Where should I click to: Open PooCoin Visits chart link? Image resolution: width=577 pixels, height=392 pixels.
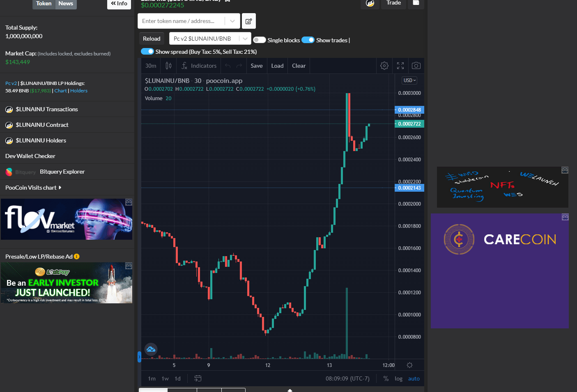click(31, 188)
